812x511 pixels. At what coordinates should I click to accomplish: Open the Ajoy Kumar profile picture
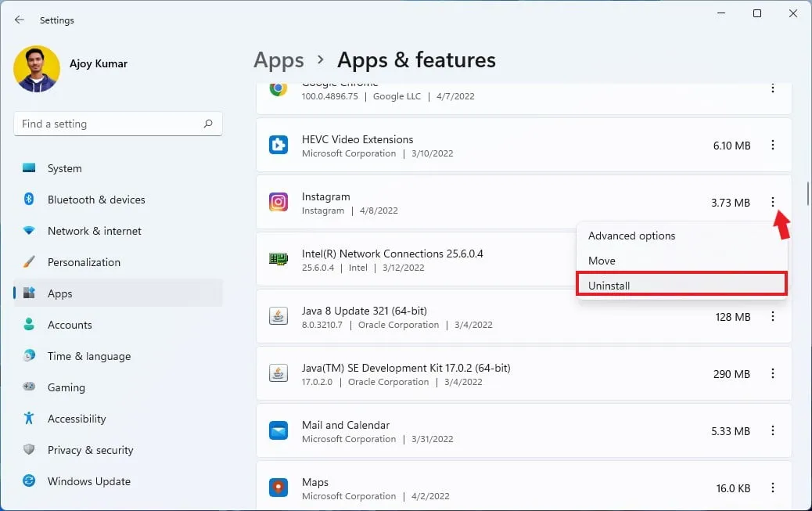37,69
